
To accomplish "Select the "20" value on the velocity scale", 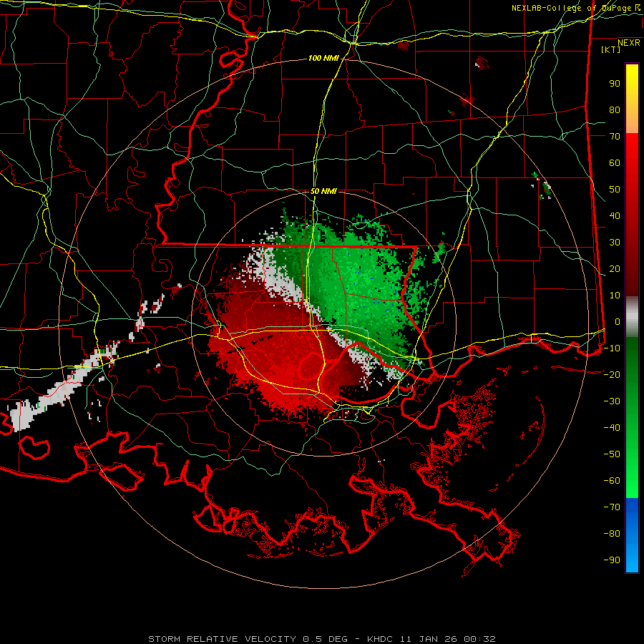I will point(615,268).
